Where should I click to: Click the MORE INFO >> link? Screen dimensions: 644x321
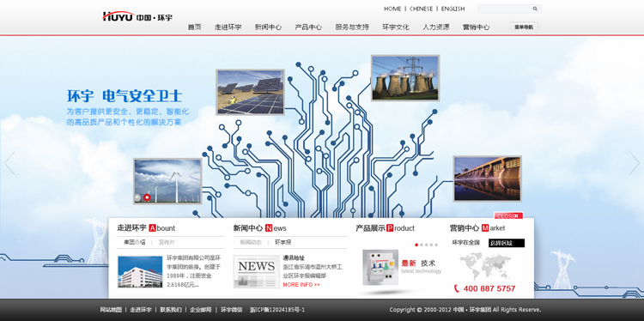coord(301,284)
